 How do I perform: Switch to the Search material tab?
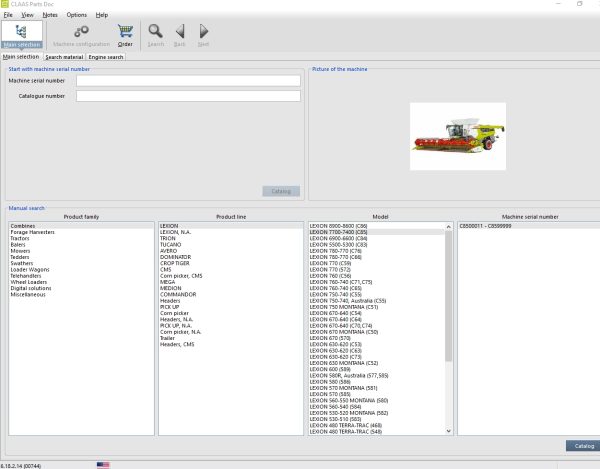tap(64, 57)
